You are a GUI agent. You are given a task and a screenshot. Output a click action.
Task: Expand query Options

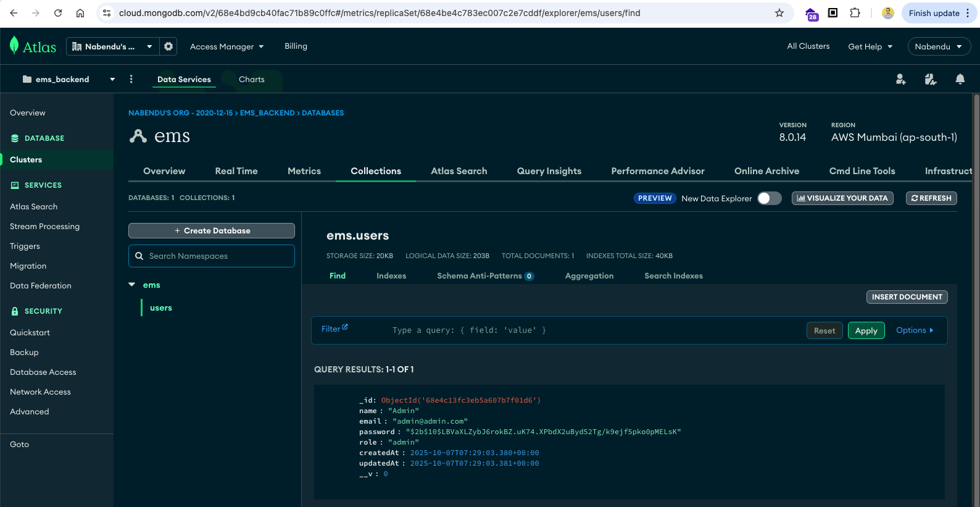pos(915,330)
